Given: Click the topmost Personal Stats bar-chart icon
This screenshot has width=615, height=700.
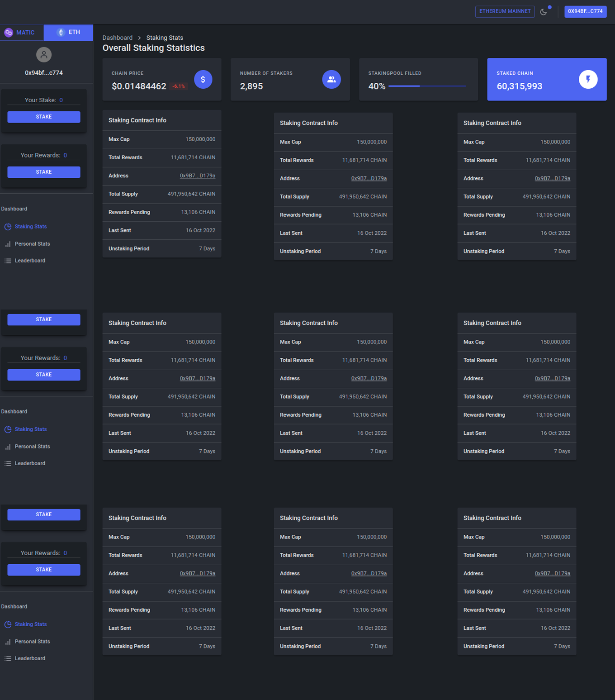Looking at the screenshot, I should pos(8,244).
